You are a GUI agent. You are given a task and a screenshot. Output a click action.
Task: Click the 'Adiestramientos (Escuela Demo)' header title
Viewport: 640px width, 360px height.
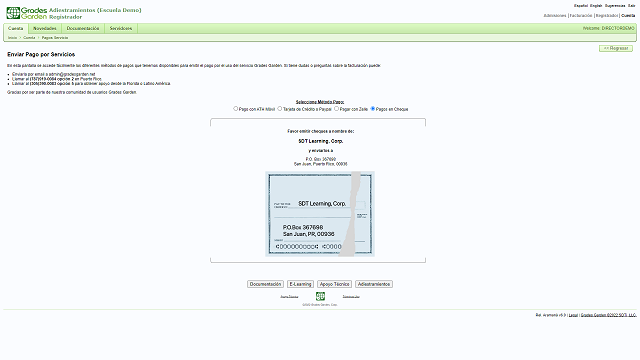click(95, 10)
